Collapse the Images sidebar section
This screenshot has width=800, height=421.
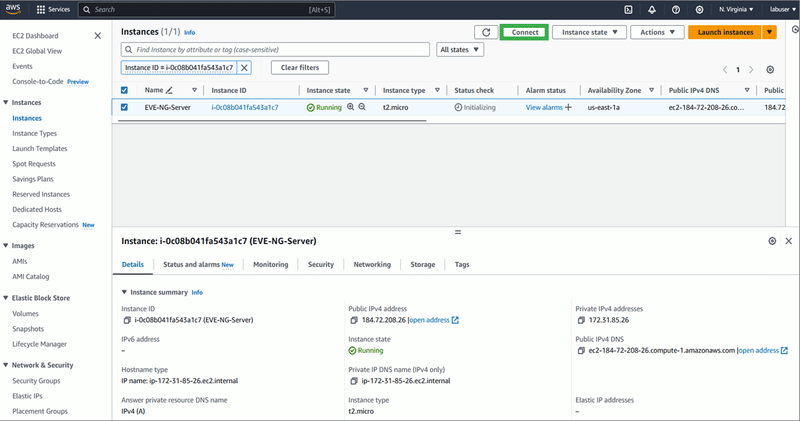click(6, 245)
